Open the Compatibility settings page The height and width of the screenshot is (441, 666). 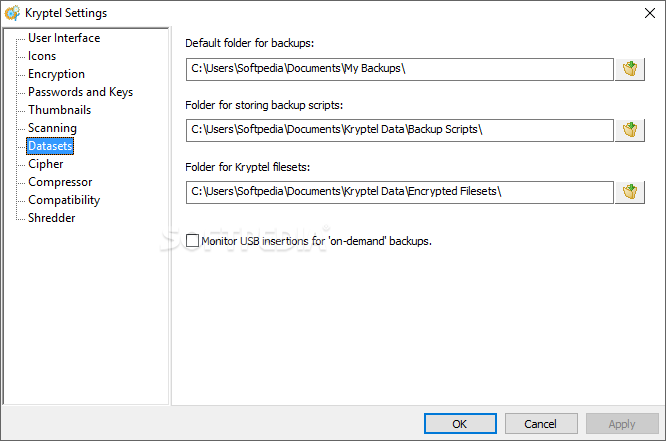tap(64, 200)
